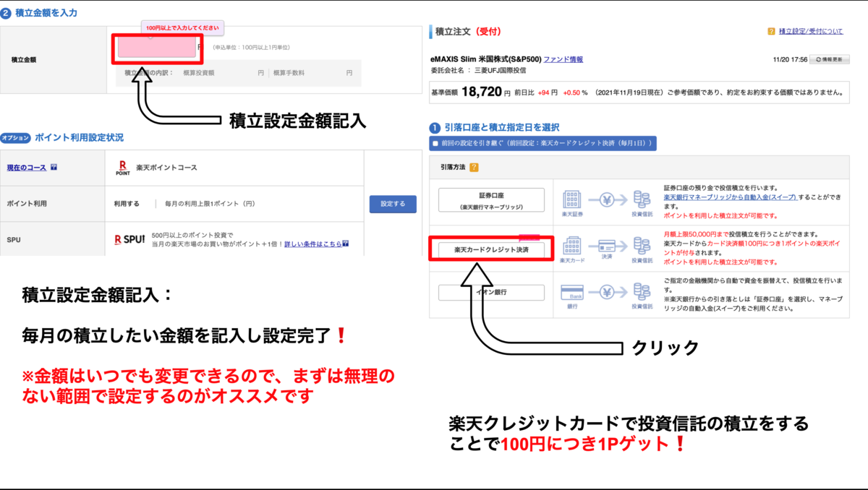
Task: Click the 投資信託 coins icon in 楽天カード row
Action: pos(642,245)
